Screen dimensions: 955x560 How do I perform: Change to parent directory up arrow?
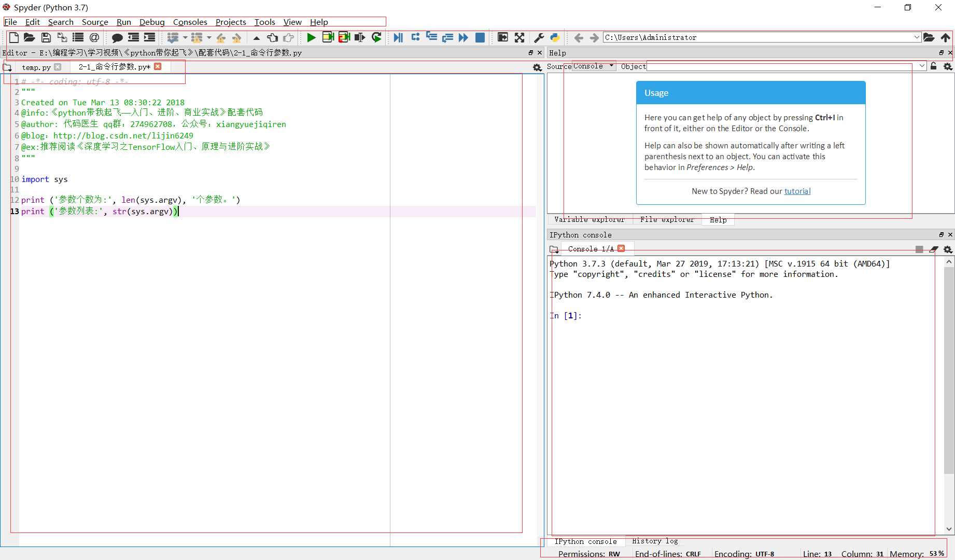(946, 37)
